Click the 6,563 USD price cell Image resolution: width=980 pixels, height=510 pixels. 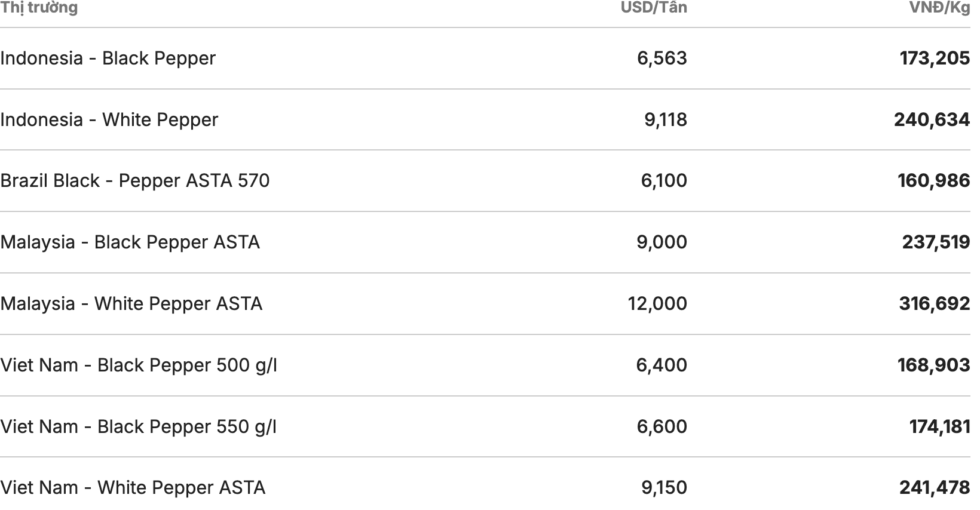coord(662,59)
